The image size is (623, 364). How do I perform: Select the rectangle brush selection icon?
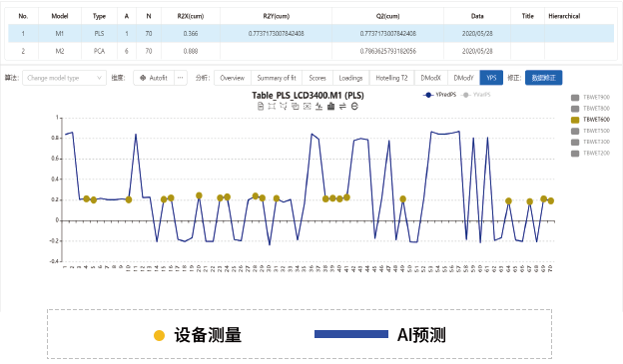272,106
